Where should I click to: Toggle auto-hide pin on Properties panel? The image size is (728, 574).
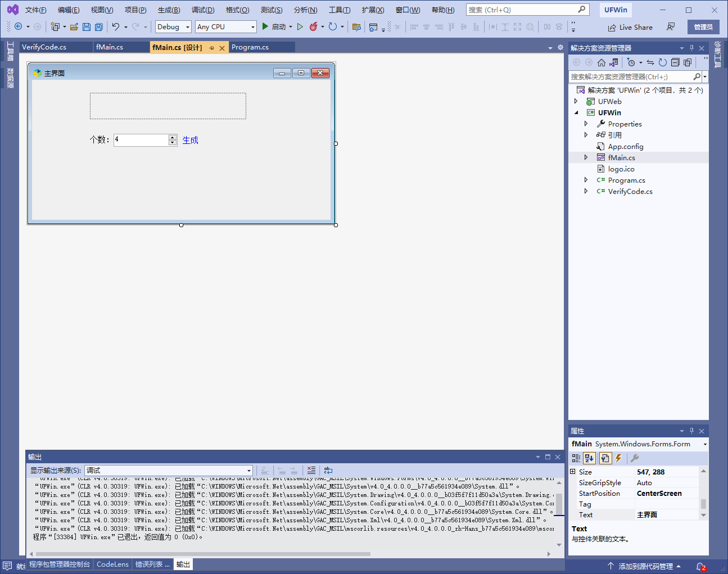(x=691, y=431)
